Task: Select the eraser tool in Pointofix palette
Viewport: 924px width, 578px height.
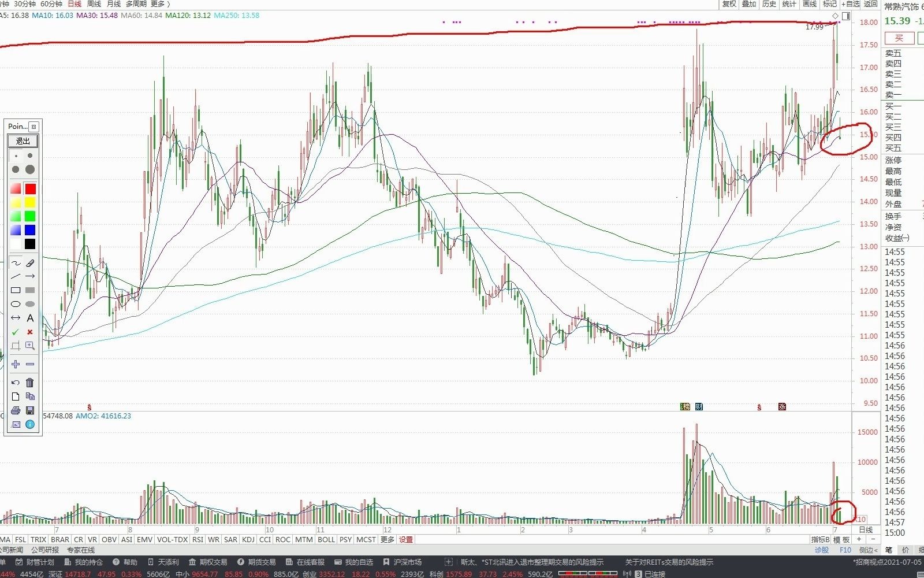Action: pyautogui.click(x=30, y=263)
